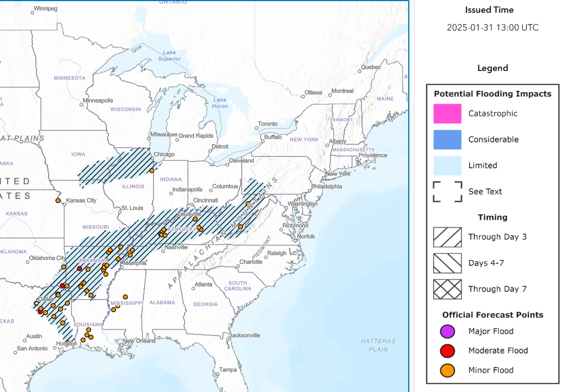Click the New York city label
564x392 pixels.
click(338, 174)
